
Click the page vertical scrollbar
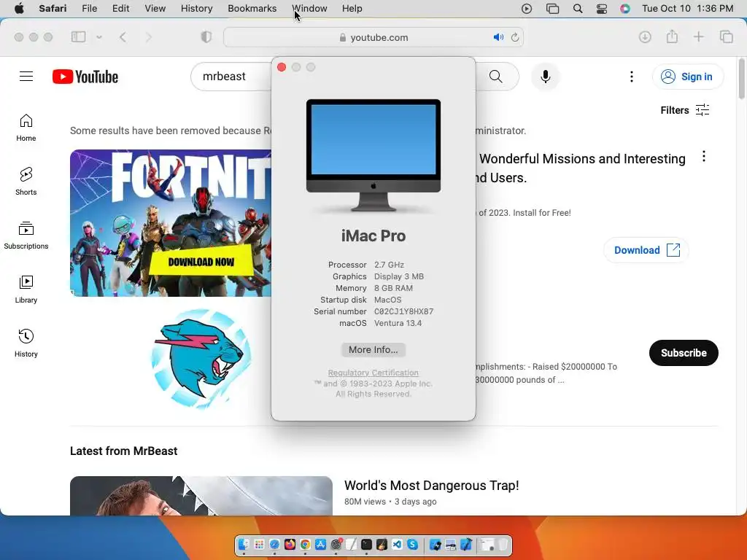tap(741, 79)
